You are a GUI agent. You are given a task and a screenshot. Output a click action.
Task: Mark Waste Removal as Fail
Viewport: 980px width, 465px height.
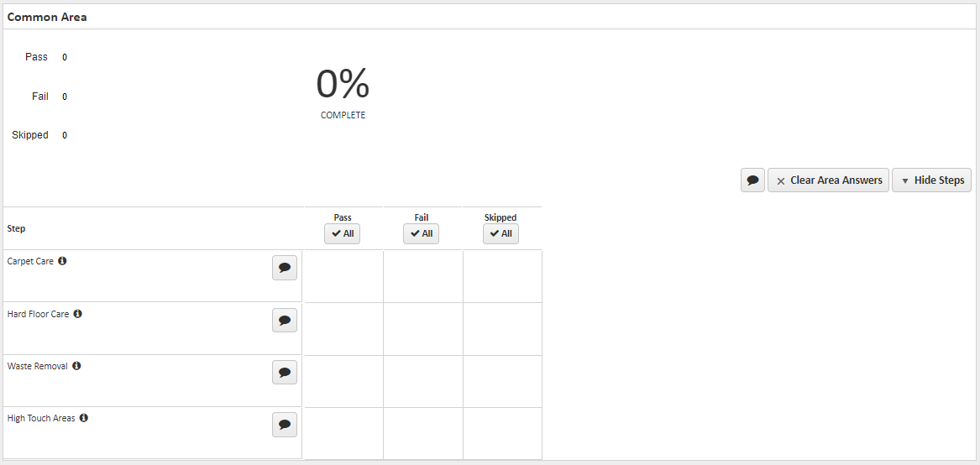pos(422,381)
